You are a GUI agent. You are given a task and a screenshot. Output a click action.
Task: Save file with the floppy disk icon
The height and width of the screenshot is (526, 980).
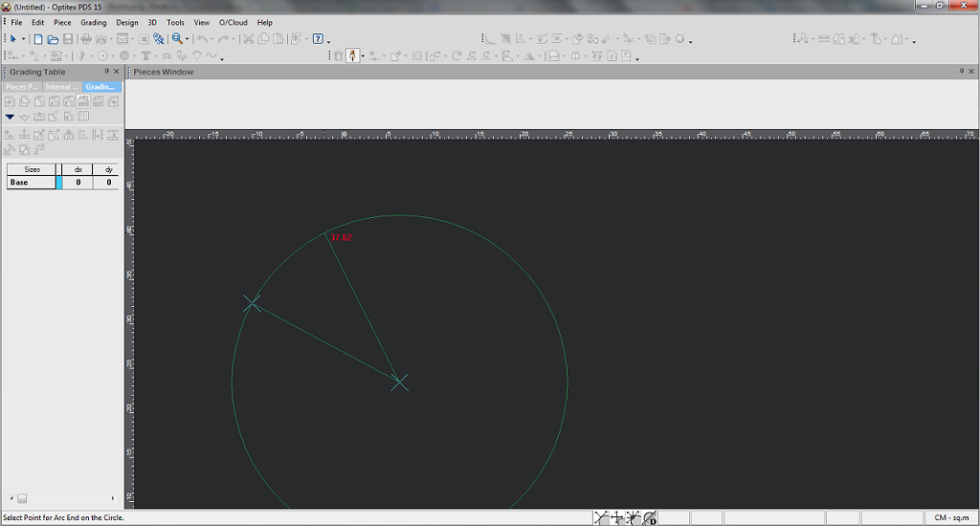[68, 38]
